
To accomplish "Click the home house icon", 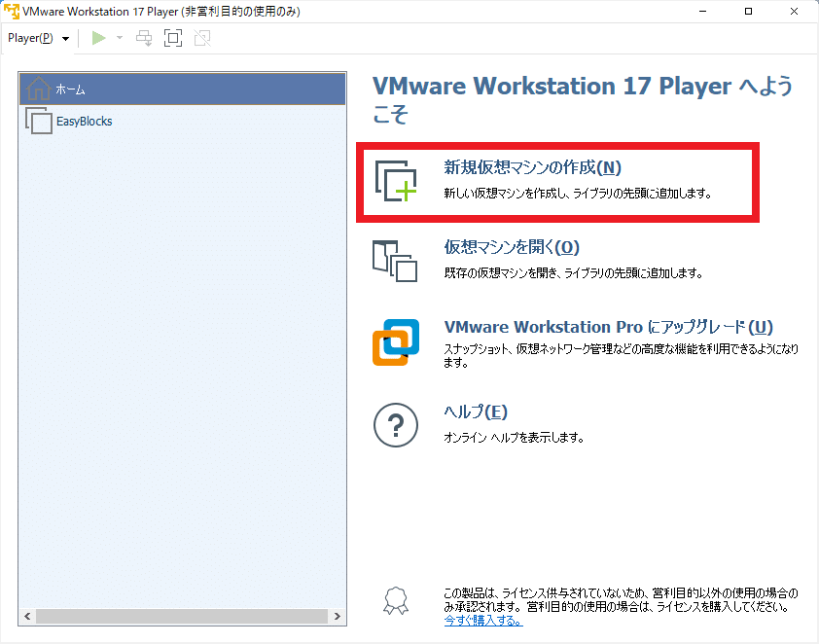I will [39, 89].
